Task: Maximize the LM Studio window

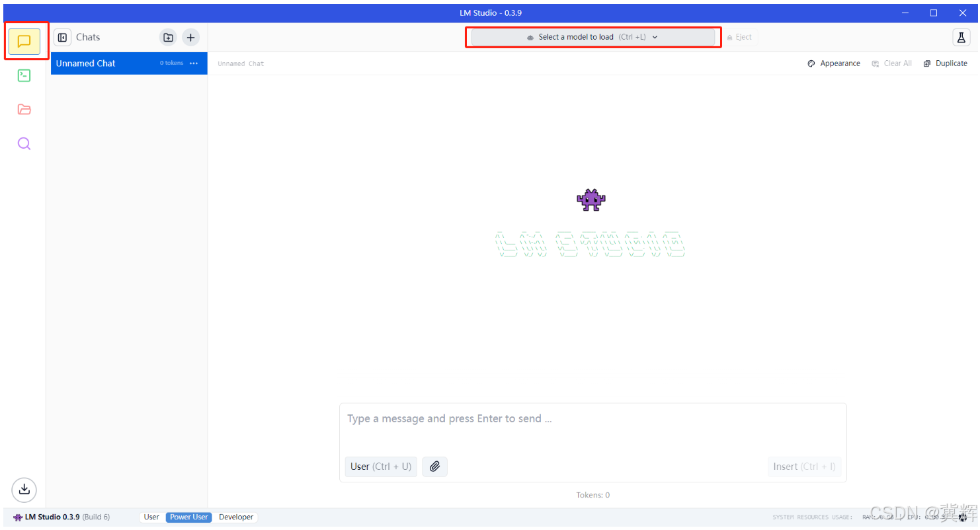Action: [x=934, y=13]
